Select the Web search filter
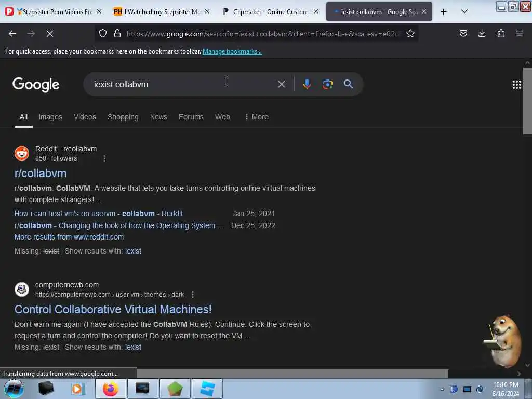This screenshot has height=399, width=532. tap(222, 117)
